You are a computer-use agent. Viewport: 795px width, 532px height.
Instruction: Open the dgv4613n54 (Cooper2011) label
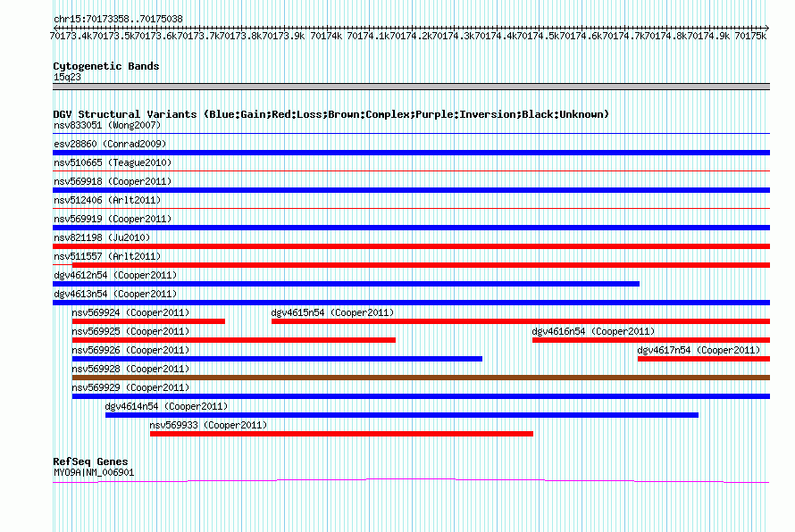tap(115, 294)
